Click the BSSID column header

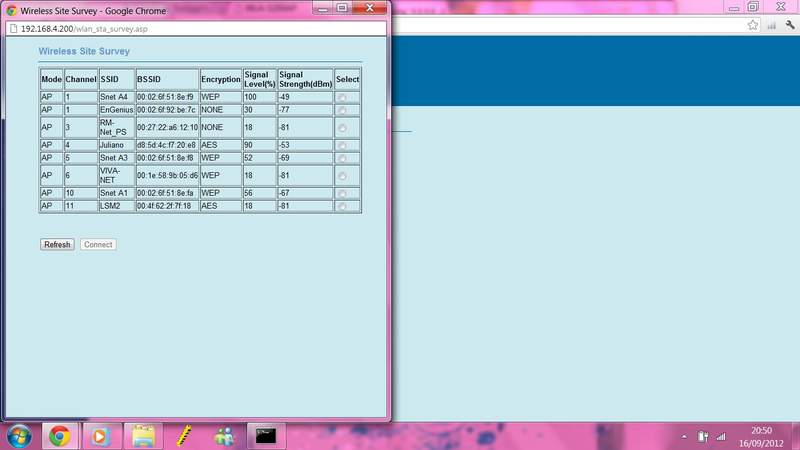(x=167, y=79)
